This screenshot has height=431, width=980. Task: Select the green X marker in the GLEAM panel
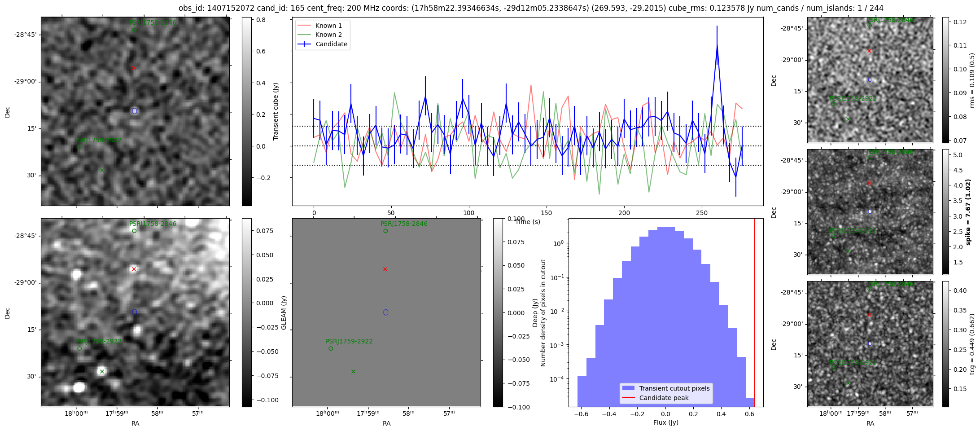(353, 371)
